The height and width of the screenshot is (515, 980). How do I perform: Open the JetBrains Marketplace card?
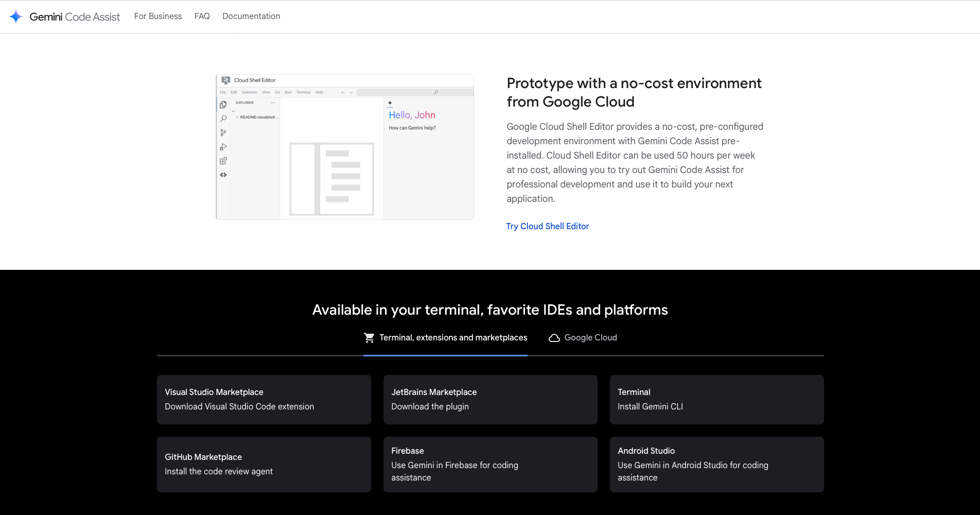(x=491, y=400)
